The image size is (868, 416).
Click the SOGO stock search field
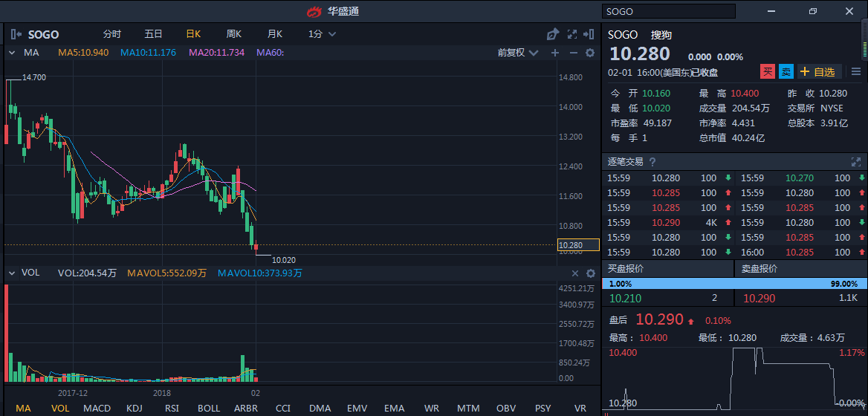click(x=669, y=12)
